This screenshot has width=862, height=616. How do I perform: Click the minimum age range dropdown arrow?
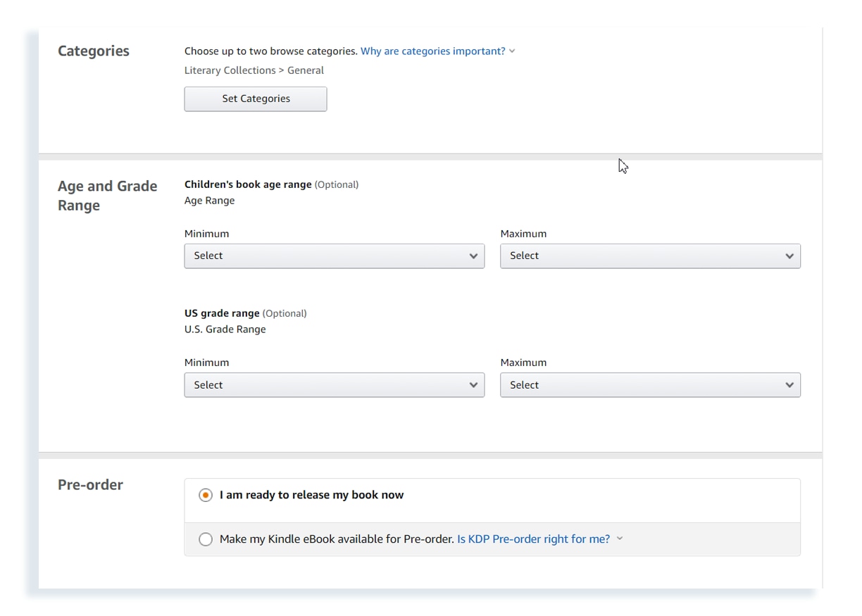click(x=474, y=256)
